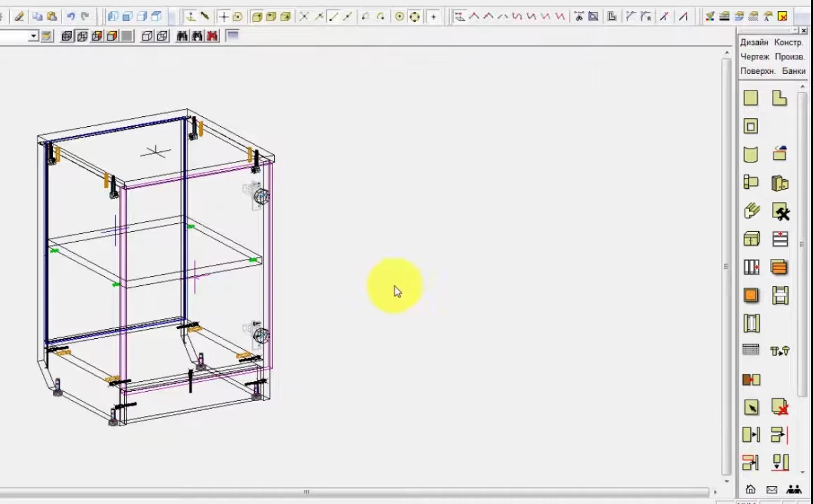Click the Redo arrow in toolbar
Screen dimensions: 813x504
(x=85, y=17)
